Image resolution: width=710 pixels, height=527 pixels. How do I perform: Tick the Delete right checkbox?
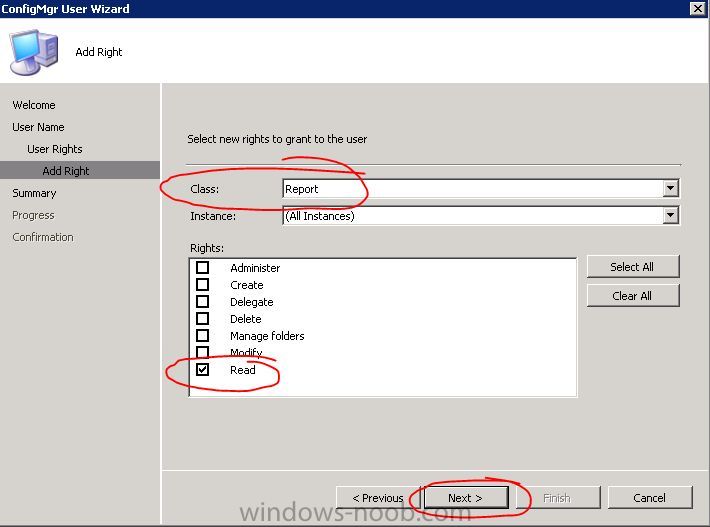click(202, 319)
